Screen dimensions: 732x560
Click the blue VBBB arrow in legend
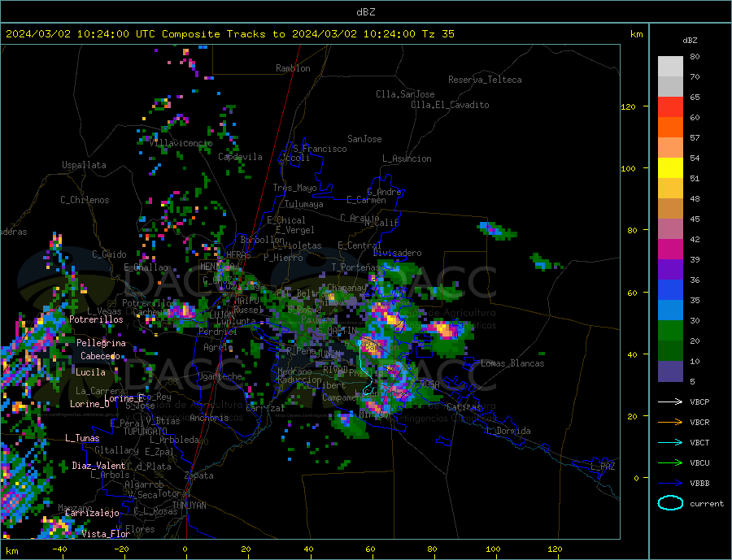670,484
